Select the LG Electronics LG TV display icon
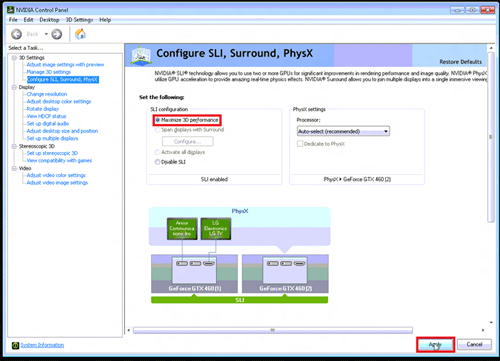The width and height of the screenshot is (500, 361). point(216,229)
